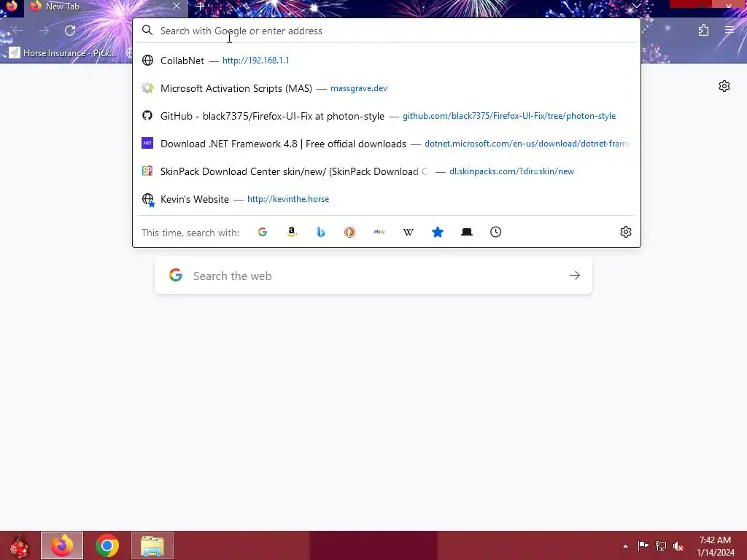The image size is (747, 560).
Task: Search this time with DuckDuckGo icon
Action: (x=349, y=232)
